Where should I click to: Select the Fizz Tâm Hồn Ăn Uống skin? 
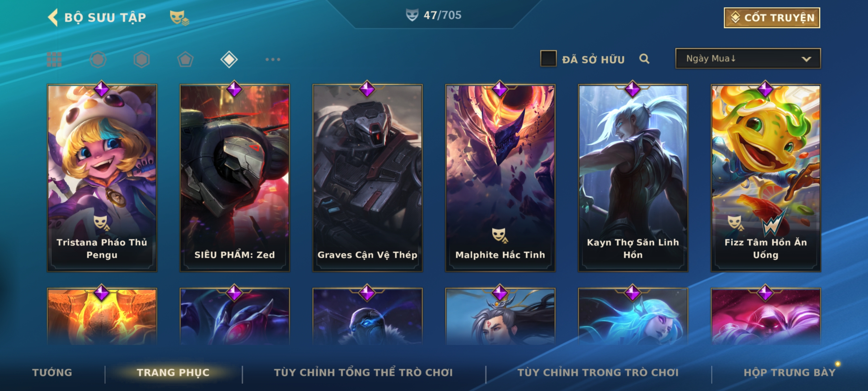click(x=766, y=178)
